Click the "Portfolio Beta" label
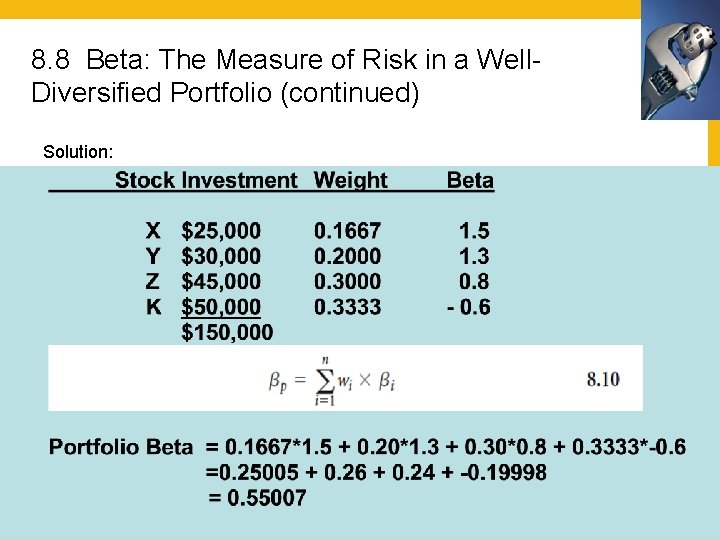The height and width of the screenshot is (540, 720). pyautogui.click(x=121, y=447)
